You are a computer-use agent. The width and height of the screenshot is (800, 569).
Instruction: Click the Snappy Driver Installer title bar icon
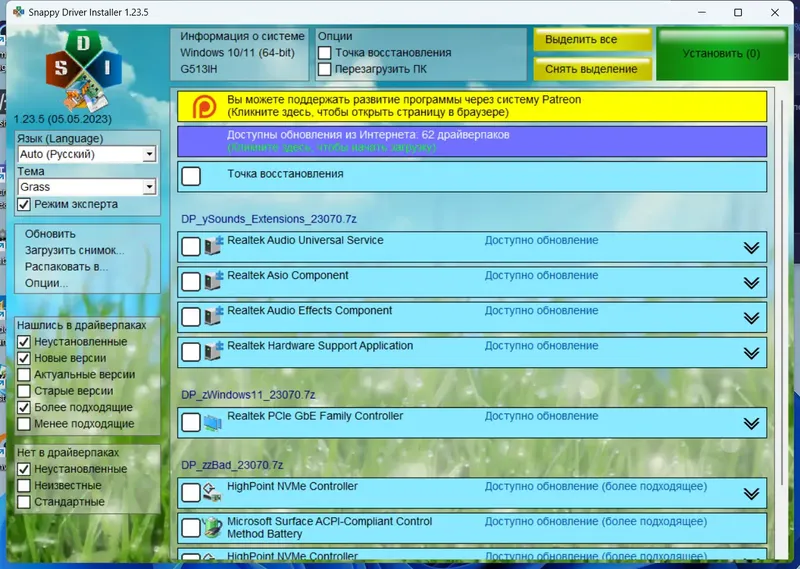18,12
